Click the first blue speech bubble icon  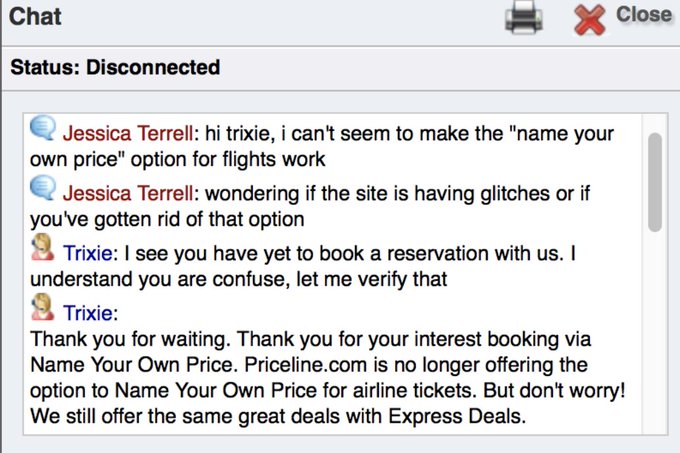[42, 128]
